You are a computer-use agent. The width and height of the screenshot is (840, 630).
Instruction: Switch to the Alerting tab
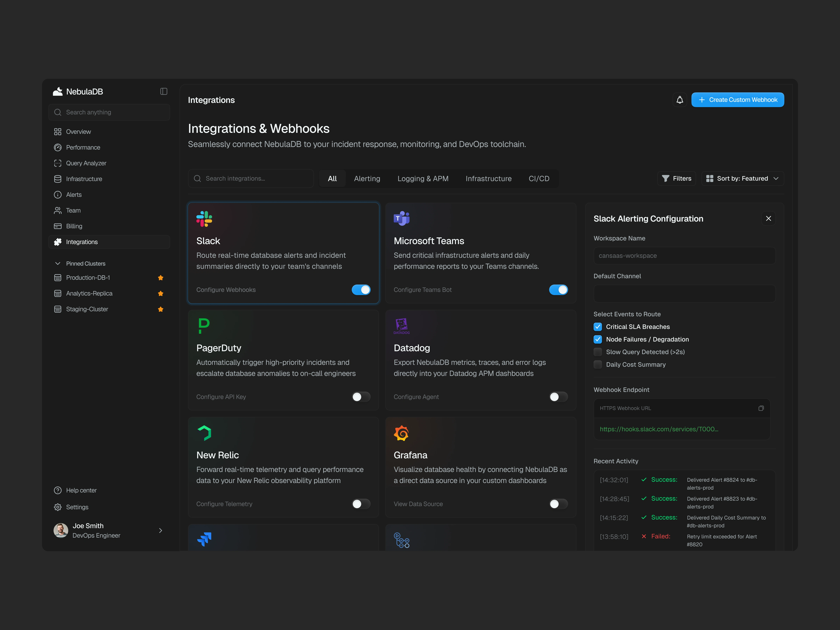(x=367, y=178)
